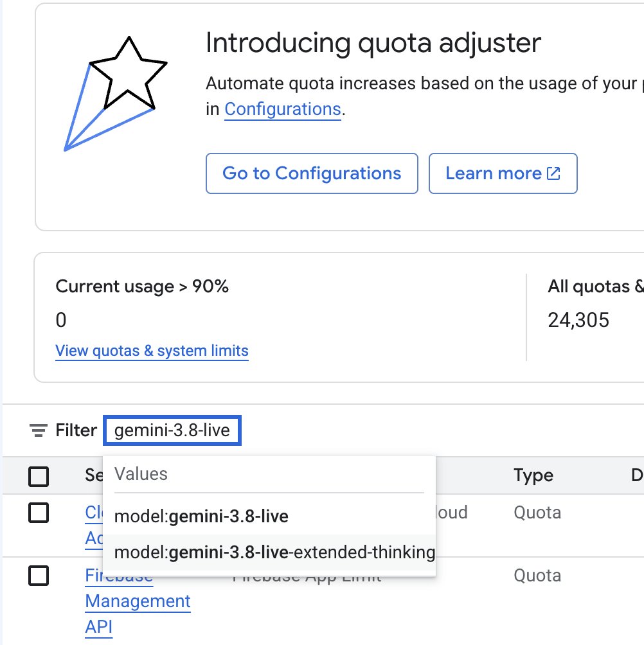Image resolution: width=644 pixels, height=645 pixels.
Task: Follow the Configurations inline link
Action: pyautogui.click(x=283, y=109)
